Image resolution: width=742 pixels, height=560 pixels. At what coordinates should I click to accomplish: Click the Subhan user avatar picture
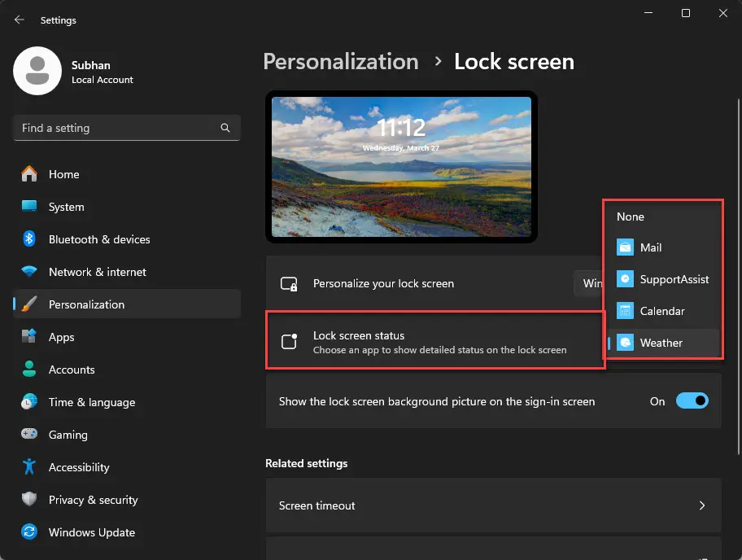pos(37,71)
